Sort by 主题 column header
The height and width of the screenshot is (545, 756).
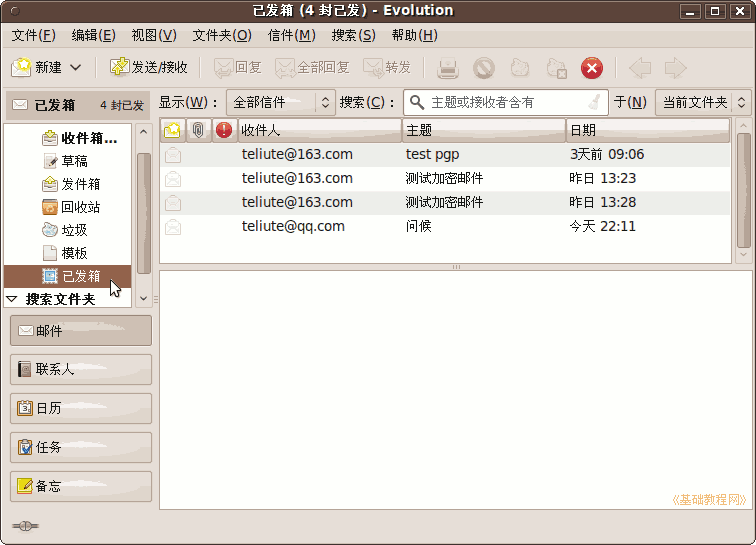click(484, 130)
